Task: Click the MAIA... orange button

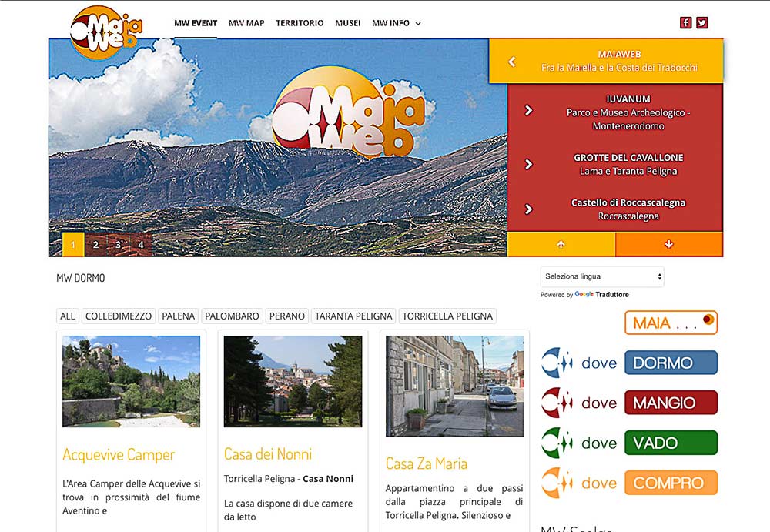Action: click(671, 323)
